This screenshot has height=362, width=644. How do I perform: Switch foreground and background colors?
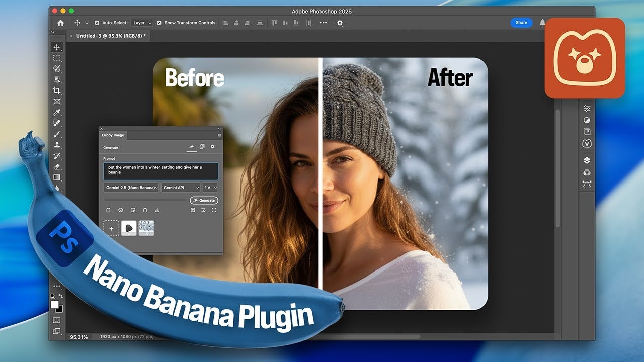pyautogui.click(x=60, y=297)
